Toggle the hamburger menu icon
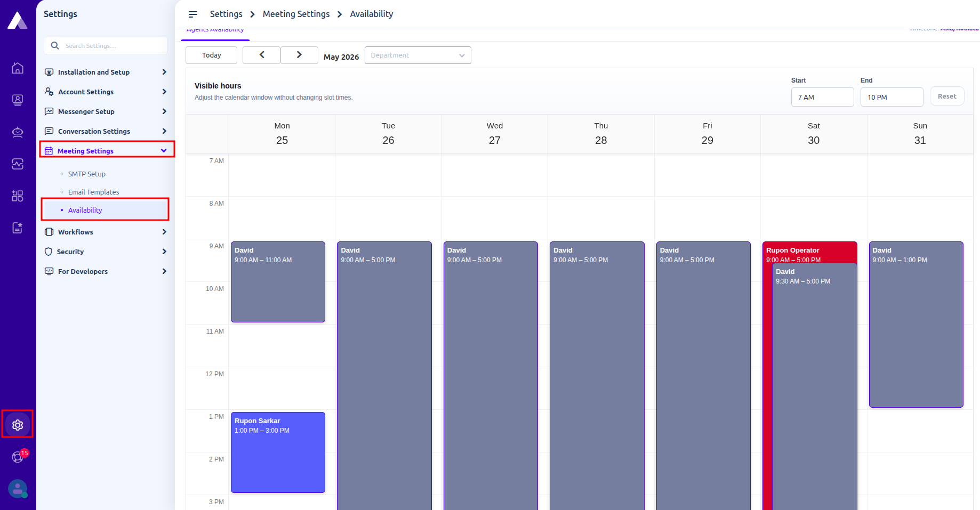980x510 pixels. 193,14
